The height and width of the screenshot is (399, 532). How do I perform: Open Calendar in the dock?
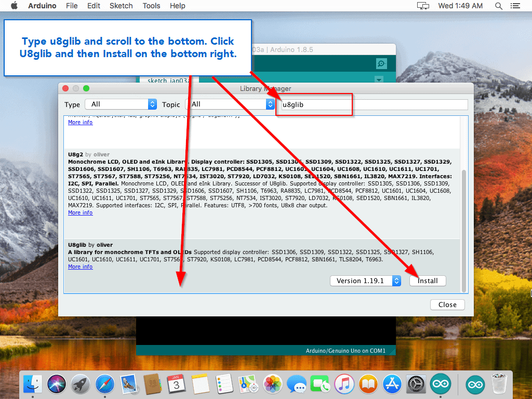pyautogui.click(x=176, y=384)
